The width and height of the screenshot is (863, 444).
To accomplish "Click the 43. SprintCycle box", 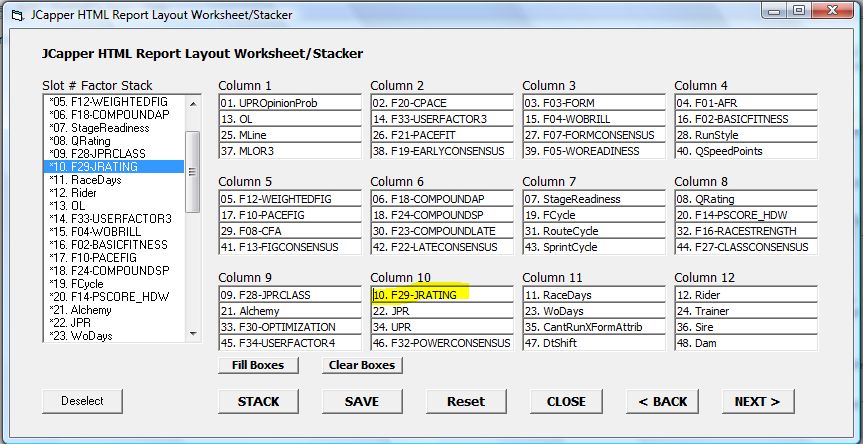I will click(593, 247).
